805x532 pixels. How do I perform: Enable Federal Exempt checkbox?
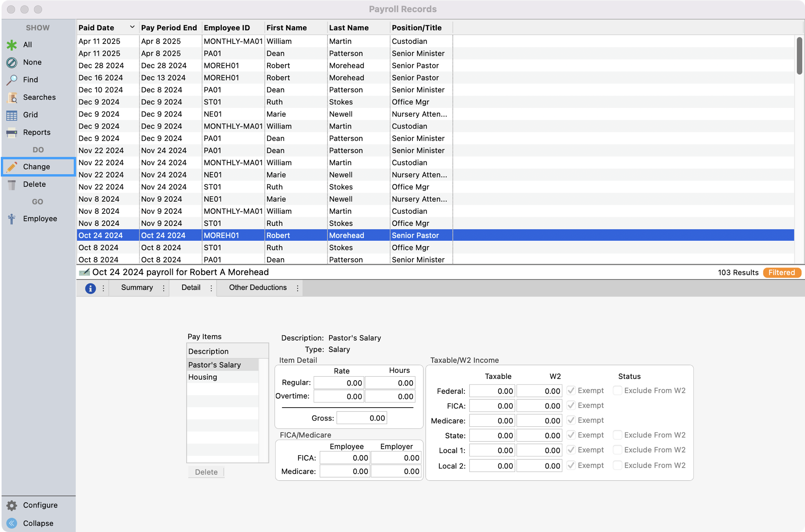[x=571, y=390]
